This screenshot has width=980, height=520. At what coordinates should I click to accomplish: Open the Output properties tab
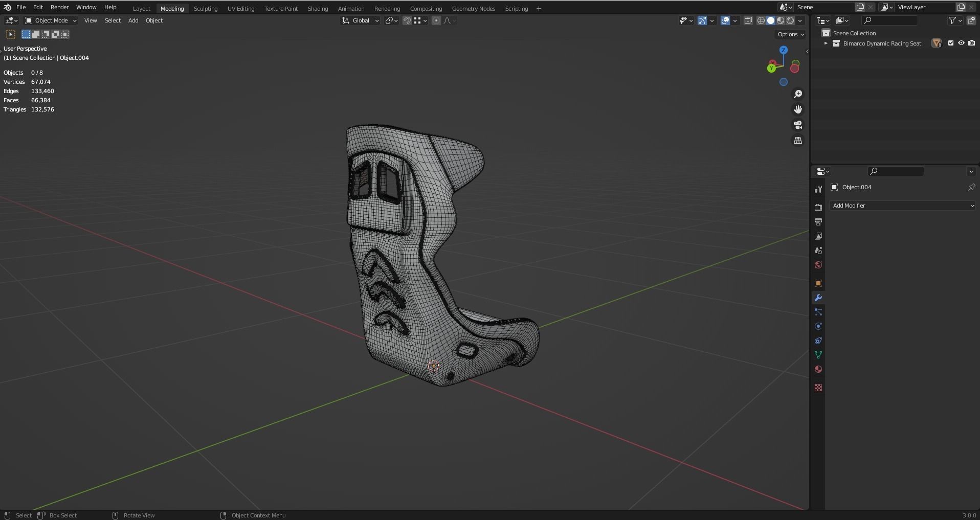(x=818, y=221)
